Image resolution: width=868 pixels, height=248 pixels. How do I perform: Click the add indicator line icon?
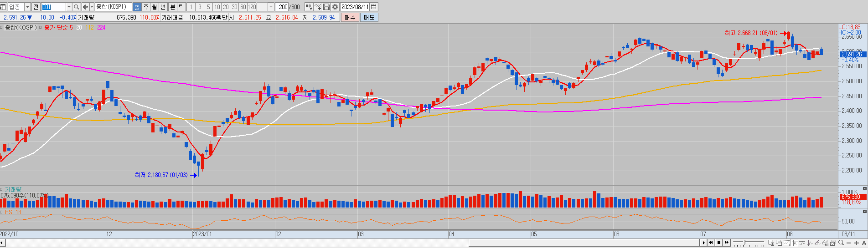click(x=318, y=7)
